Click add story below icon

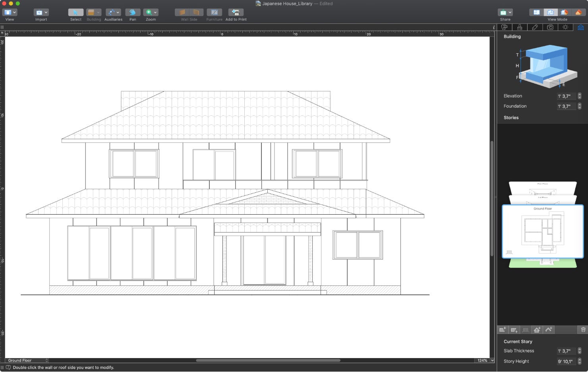[x=514, y=330]
